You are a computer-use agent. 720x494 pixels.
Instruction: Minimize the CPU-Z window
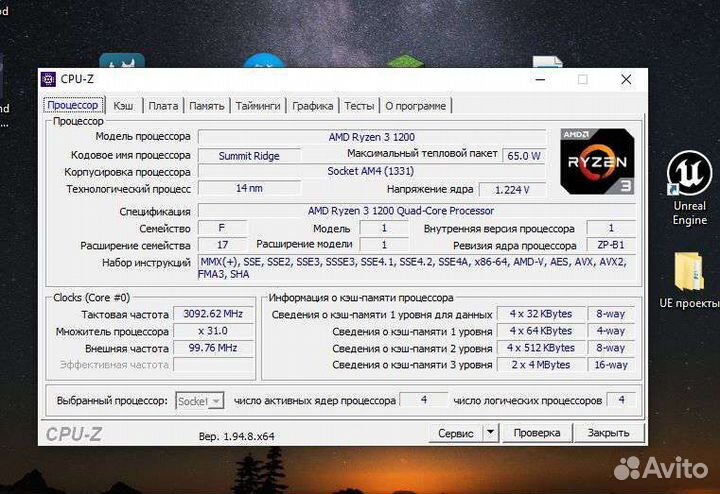click(x=540, y=79)
